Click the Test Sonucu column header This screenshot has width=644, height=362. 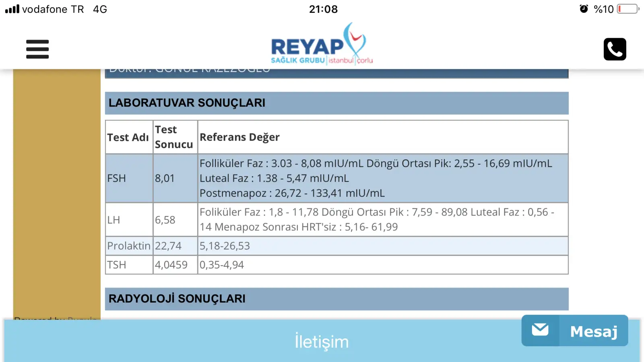[x=175, y=137]
